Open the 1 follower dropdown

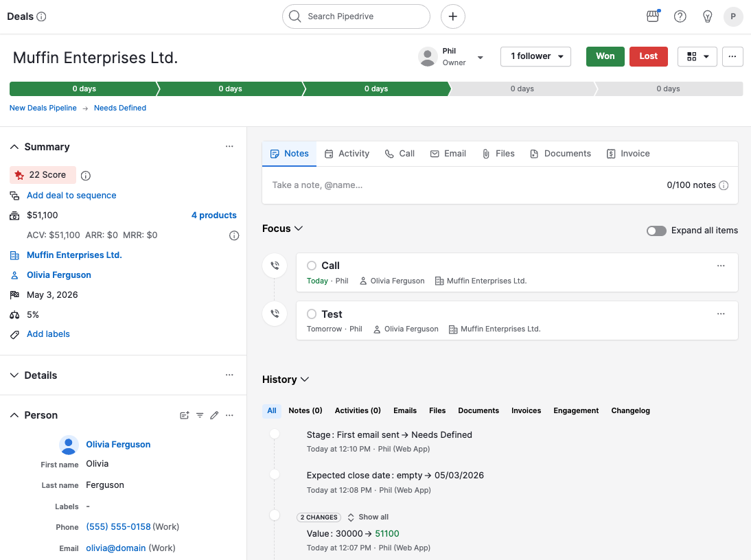click(x=535, y=56)
